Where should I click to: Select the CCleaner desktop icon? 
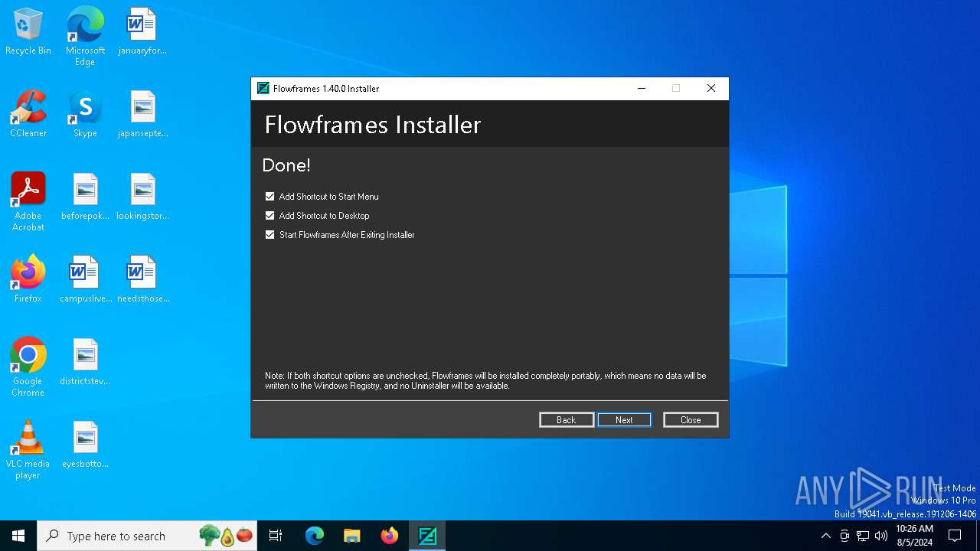coord(28,114)
